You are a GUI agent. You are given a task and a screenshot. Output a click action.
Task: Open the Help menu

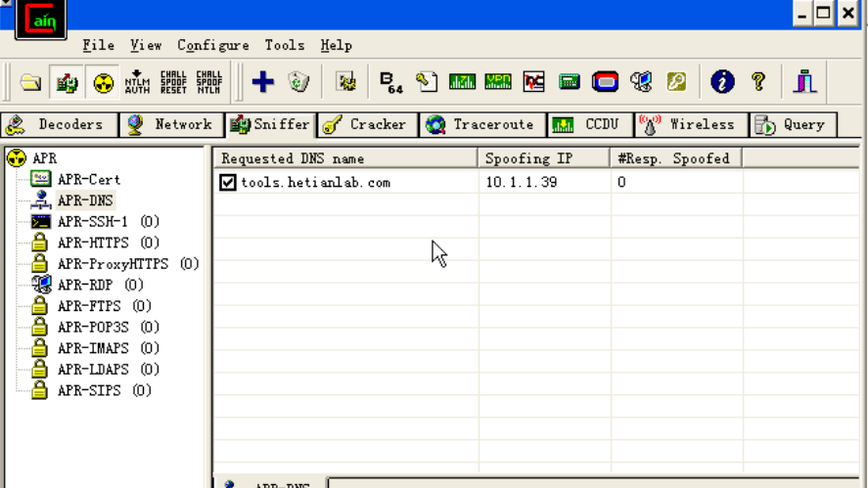[336, 45]
